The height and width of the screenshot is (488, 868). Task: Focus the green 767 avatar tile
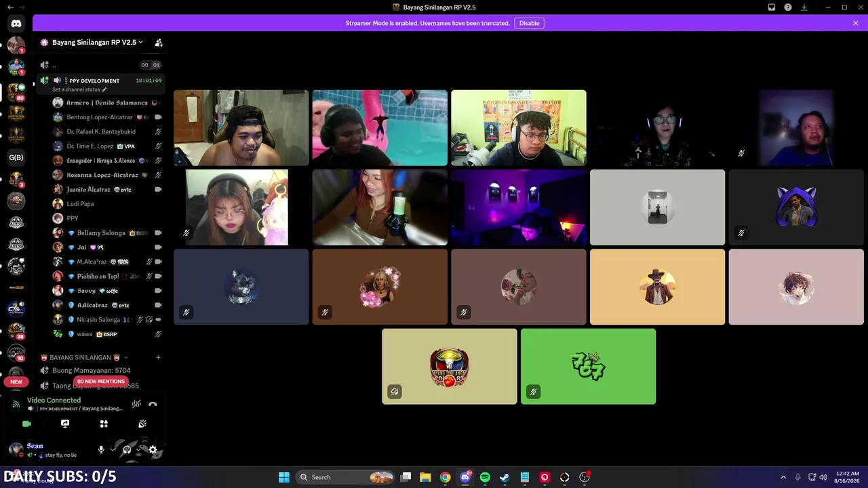tap(588, 367)
